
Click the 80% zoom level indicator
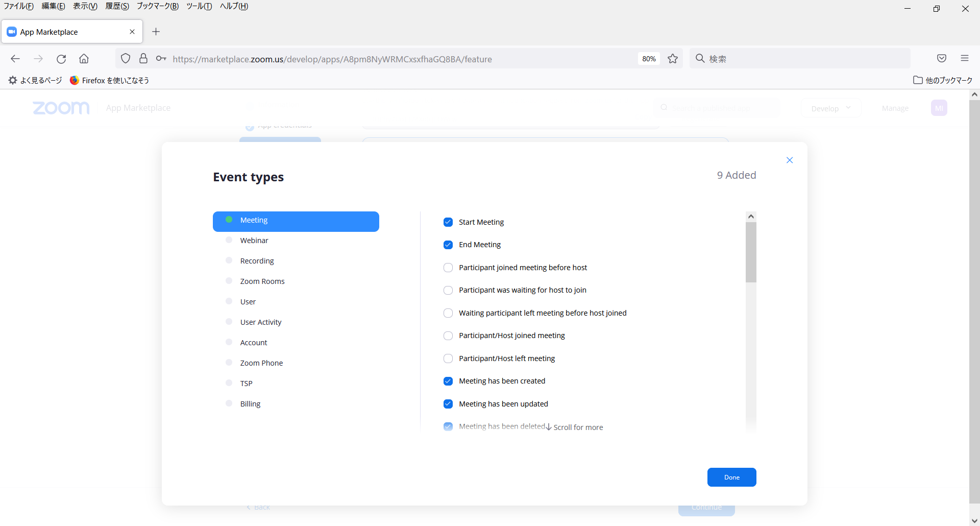coord(648,58)
